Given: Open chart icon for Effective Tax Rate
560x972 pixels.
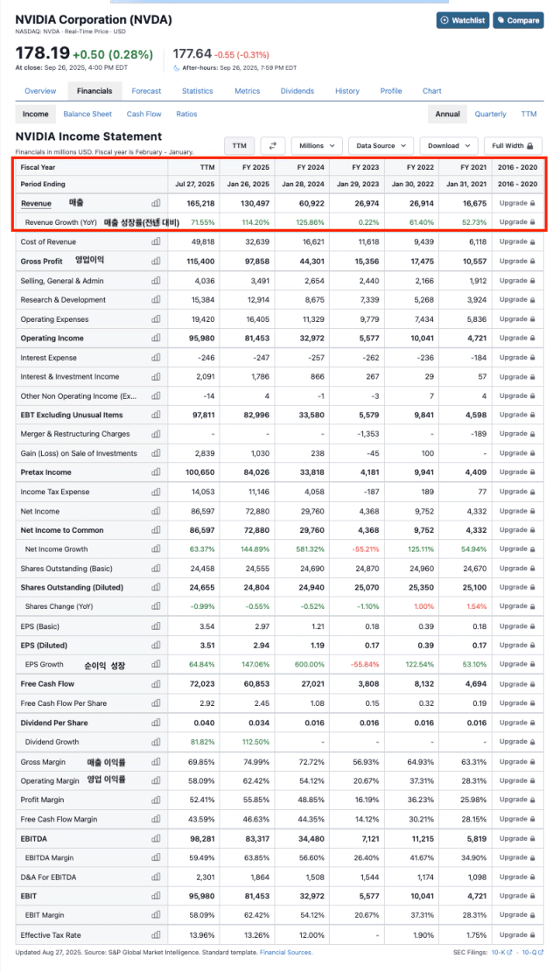Looking at the screenshot, I should (x=156, y=934).
